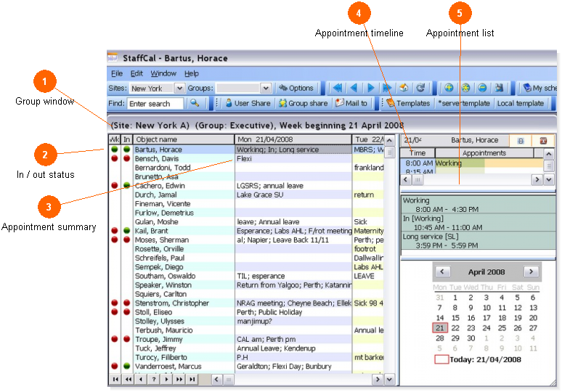Click the magnifier search icon beside Find
562x392 pixels.
[195, 103]
